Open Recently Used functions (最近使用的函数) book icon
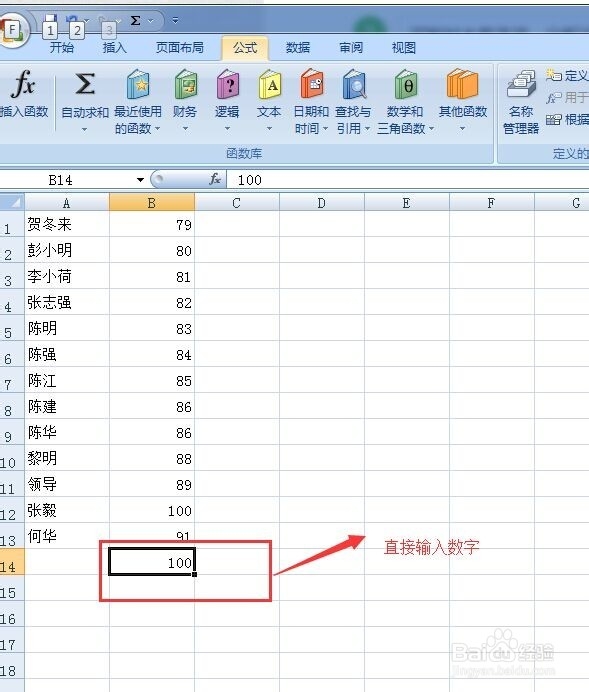 click(138, 84)
